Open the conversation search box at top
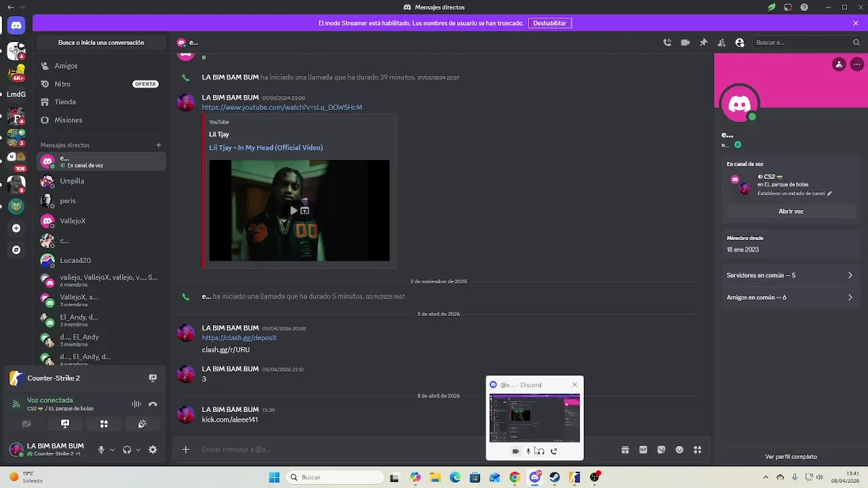This screenshot has height=488, width=868. pos(101,42)
